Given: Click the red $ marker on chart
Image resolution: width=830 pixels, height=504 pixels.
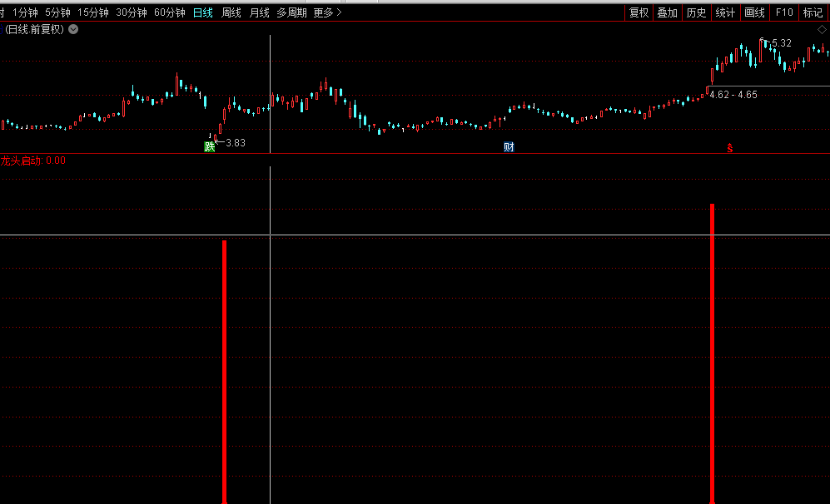Looking at the screenshot, I should (x=730, y=149).
